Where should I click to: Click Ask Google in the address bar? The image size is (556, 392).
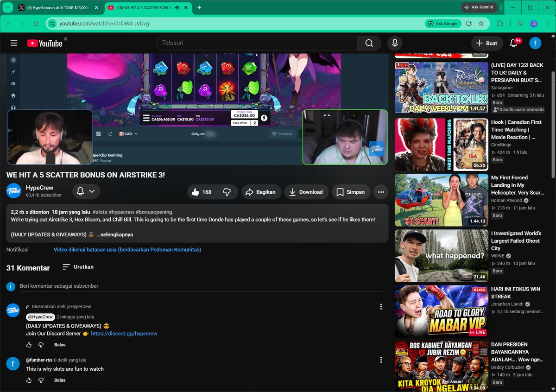tap(442, 23)
